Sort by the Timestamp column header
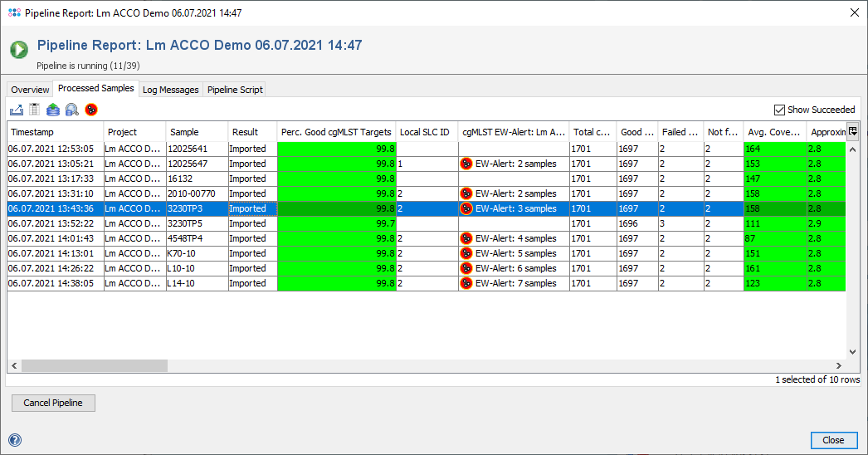This screenshot has height=455, width=868. click(55, 131)
